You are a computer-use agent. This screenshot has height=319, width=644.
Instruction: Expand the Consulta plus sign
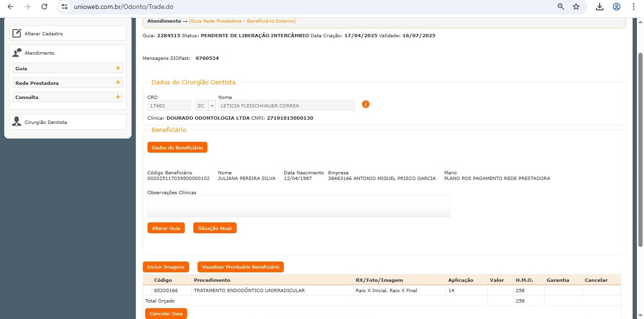click(118, 97)
